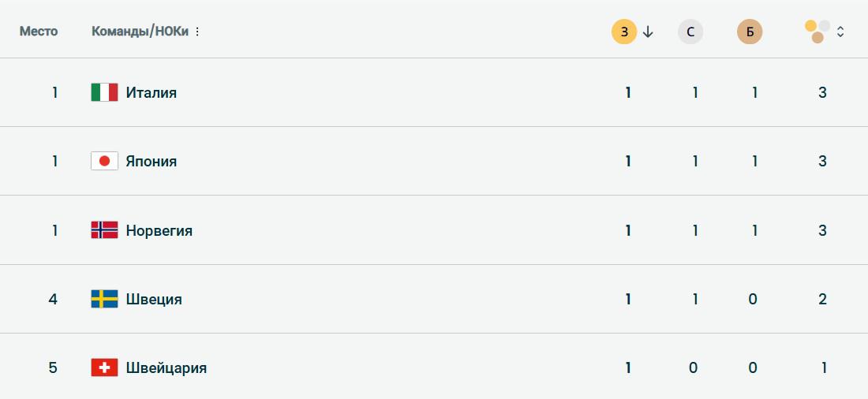This screenshot has height=399, width=868.
Task: Click the total medals icon
Action: click(817, 32)
